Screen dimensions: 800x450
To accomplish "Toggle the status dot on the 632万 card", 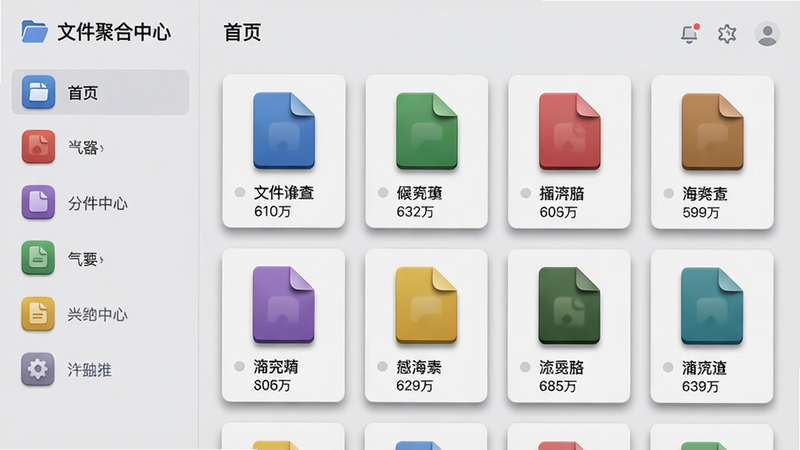I will coord(383,192).
